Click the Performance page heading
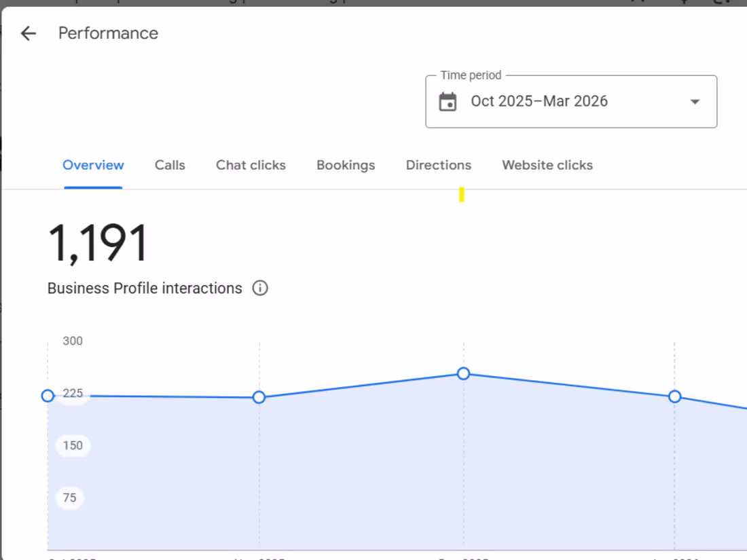 tap(108, 33)
